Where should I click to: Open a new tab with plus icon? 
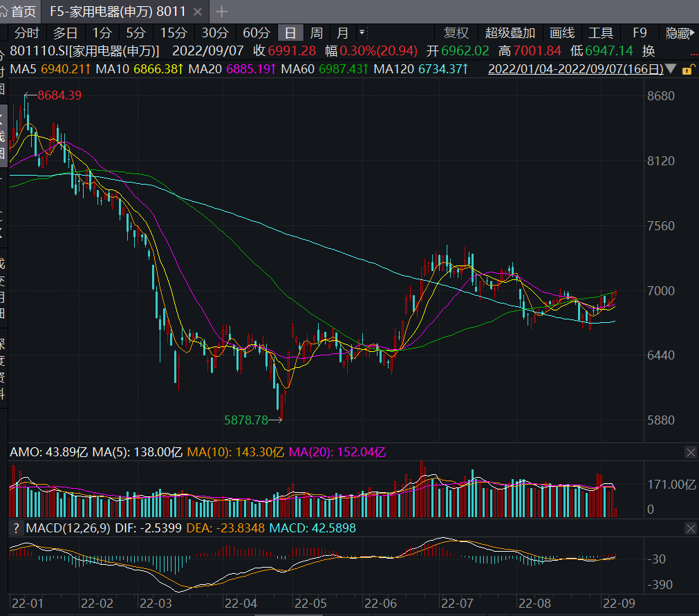tap(222, 12)
